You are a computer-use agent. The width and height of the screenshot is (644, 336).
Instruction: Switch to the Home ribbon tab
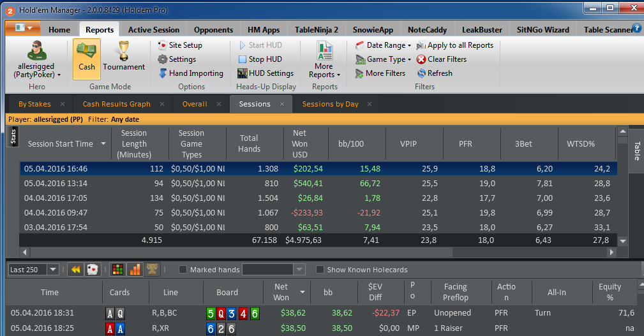59,29
